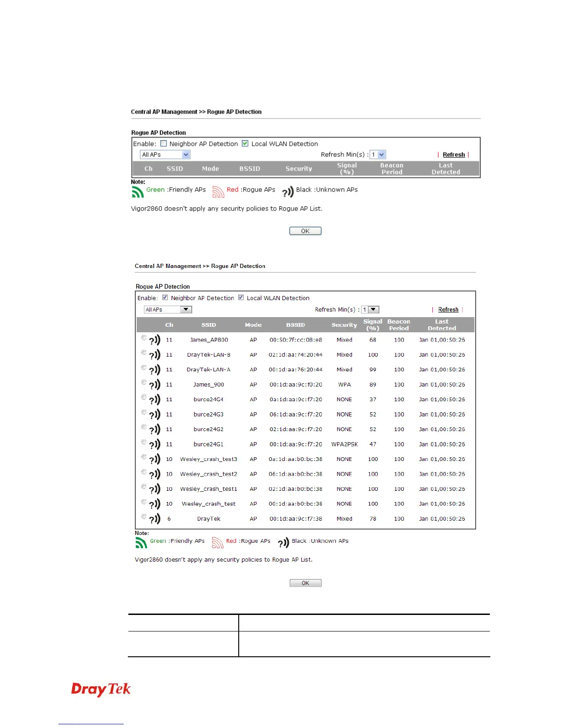Click Beacon Period header in lower table

point(399,325)
